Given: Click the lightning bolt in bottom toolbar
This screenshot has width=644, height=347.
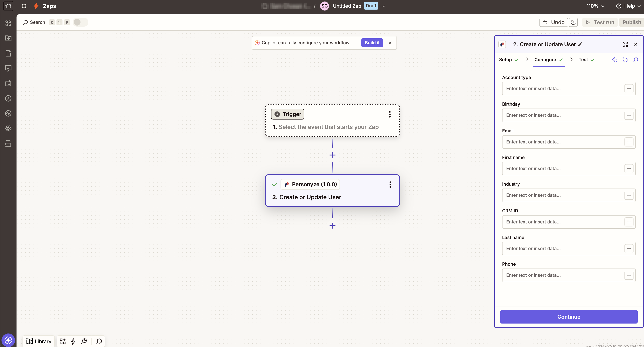Looking at the screenshot, I should tap(73, 341).
